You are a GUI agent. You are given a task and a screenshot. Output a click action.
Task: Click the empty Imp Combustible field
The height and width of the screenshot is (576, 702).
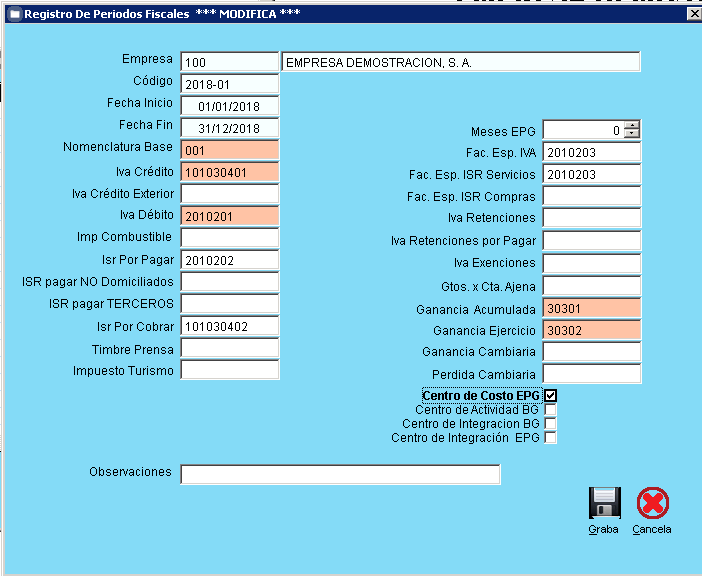click(229, 238)
